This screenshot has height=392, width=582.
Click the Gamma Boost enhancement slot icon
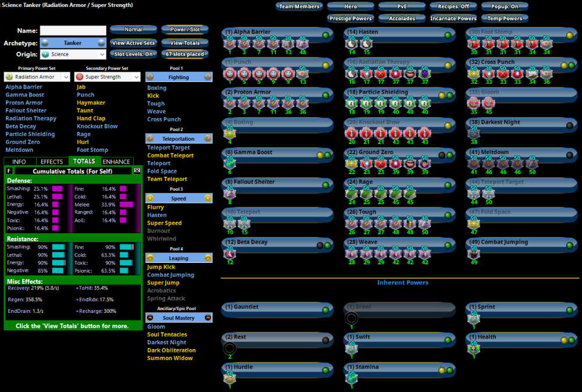coord(229,164)
